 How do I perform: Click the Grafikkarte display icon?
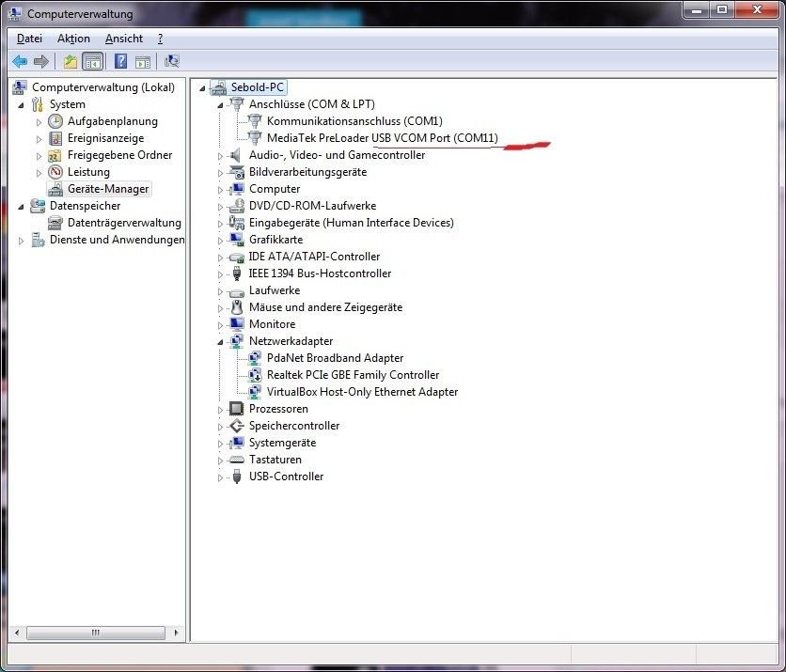pyautogui.click(x=237, y=240)
